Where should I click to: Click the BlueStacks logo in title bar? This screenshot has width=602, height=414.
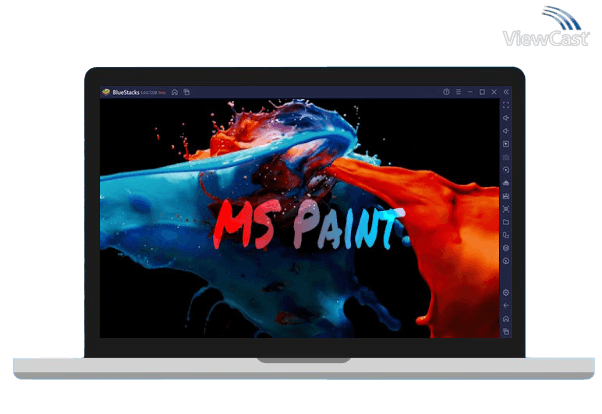tap(106, 92)
